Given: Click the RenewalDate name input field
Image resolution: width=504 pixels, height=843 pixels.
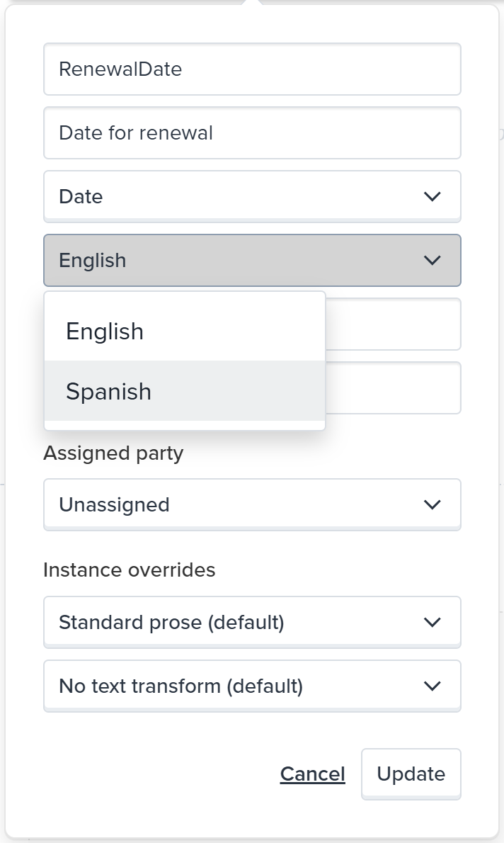Looking at the screenshot, I should [252, 69].
